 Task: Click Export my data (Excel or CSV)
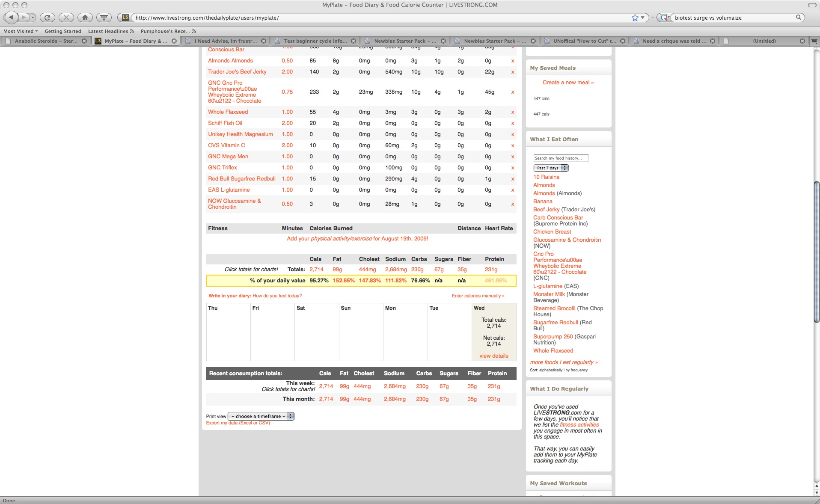click(x=238, y=423)
